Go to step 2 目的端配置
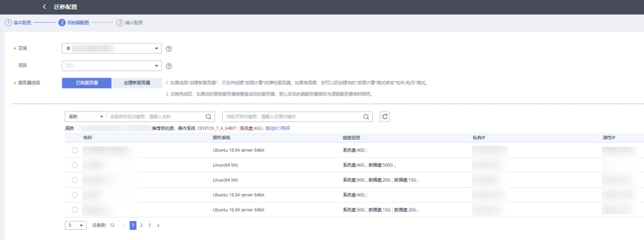The image size is (644, 240). click(x=74, y=23)
